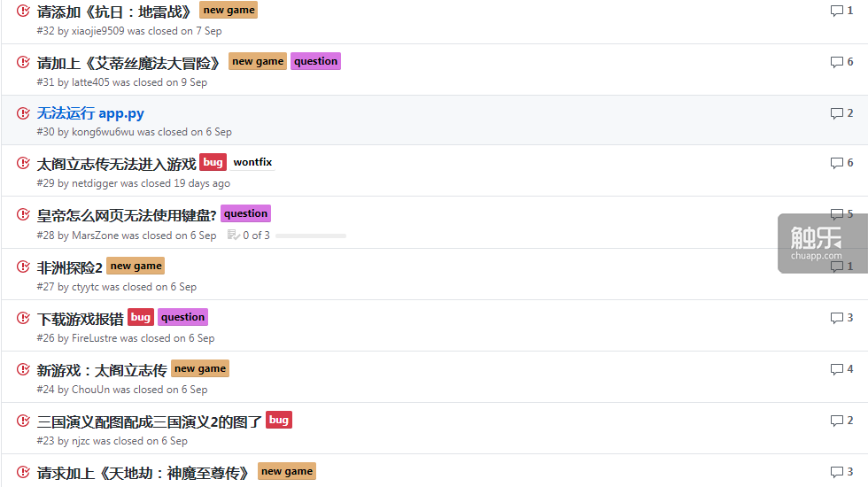This screenshot has height=487, width=868.
Task: Open comments icon on issue #31
Action: (x=836, y=62)
